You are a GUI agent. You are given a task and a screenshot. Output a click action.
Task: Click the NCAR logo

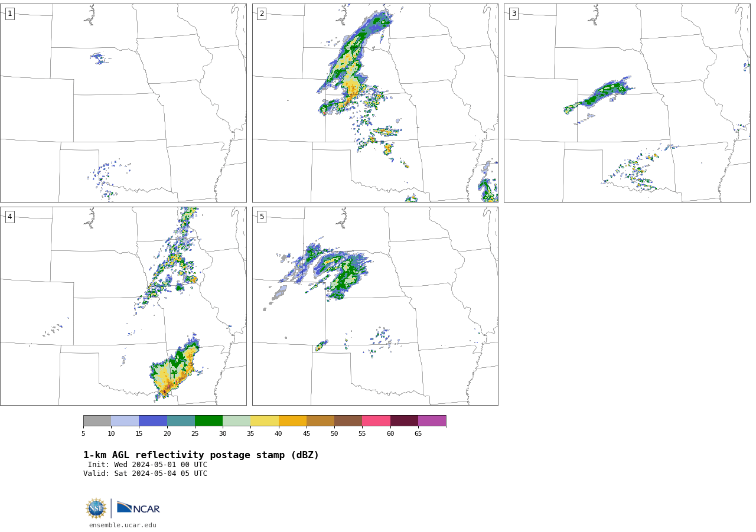(138, 508)
